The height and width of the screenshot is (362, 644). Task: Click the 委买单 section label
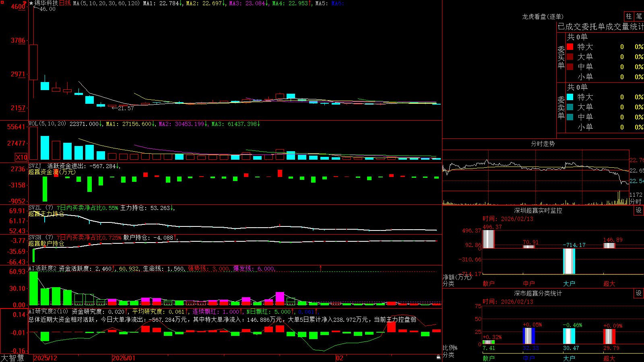pos(561,58)
